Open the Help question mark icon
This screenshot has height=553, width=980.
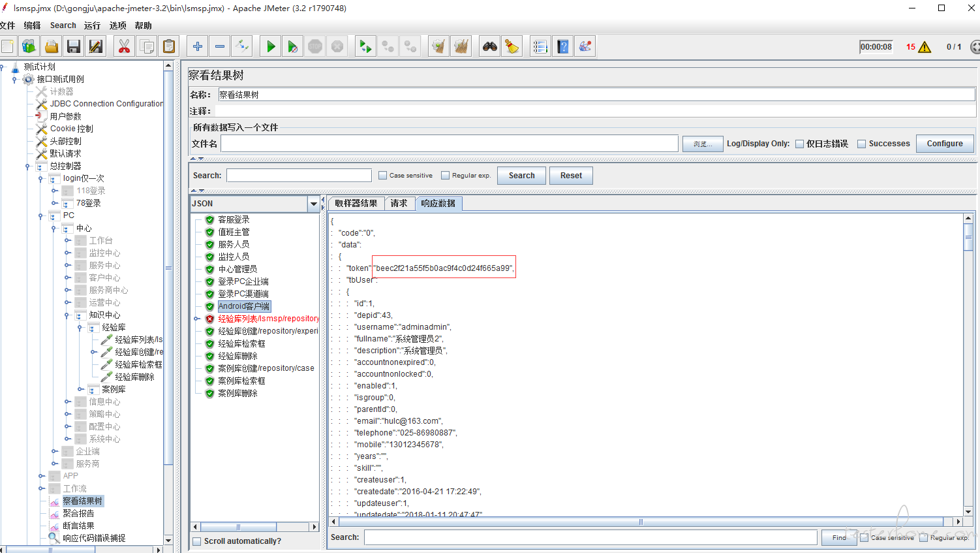click(563, 46)
